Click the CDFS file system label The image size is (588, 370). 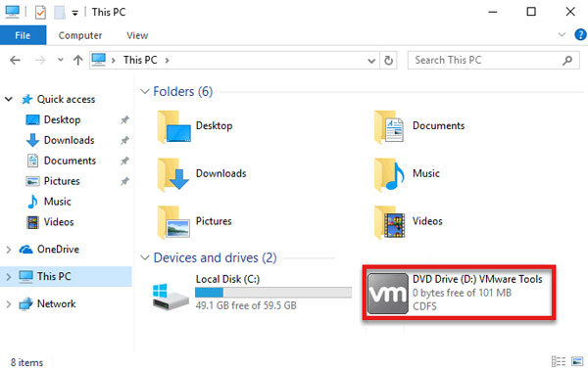tap(424, 306)
